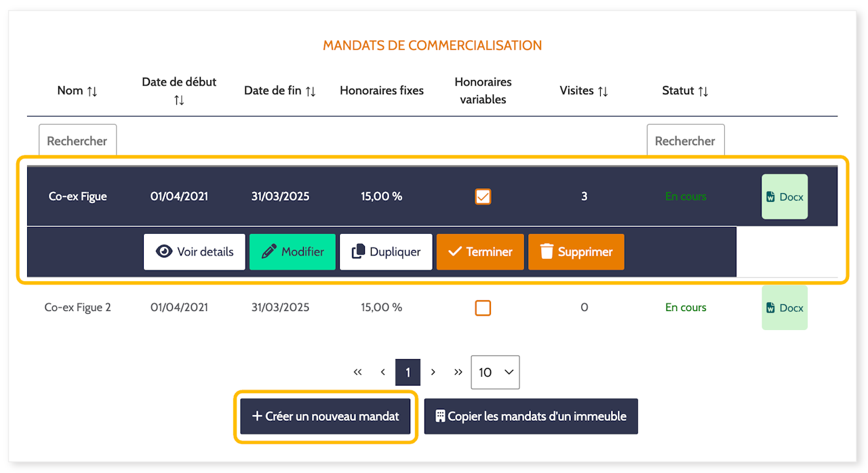Select the Co-ex Figue 2 row
The width and height of the screenshot is (868, 473).
pos(432,308)
